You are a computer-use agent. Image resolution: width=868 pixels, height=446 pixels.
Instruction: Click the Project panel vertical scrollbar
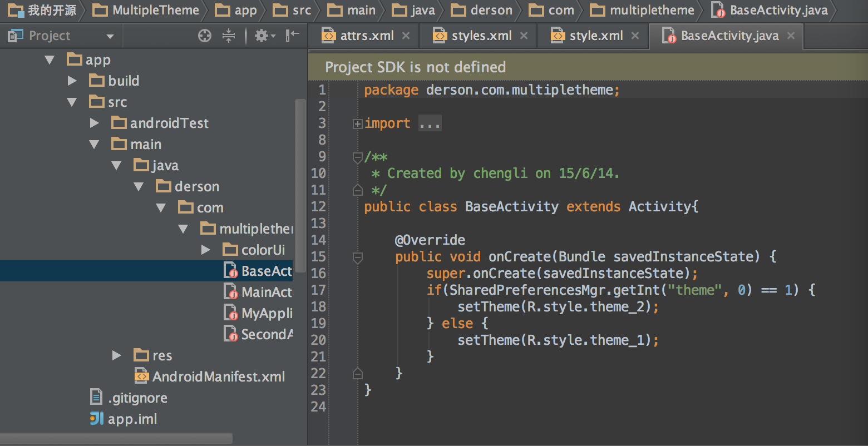(300, 186)
